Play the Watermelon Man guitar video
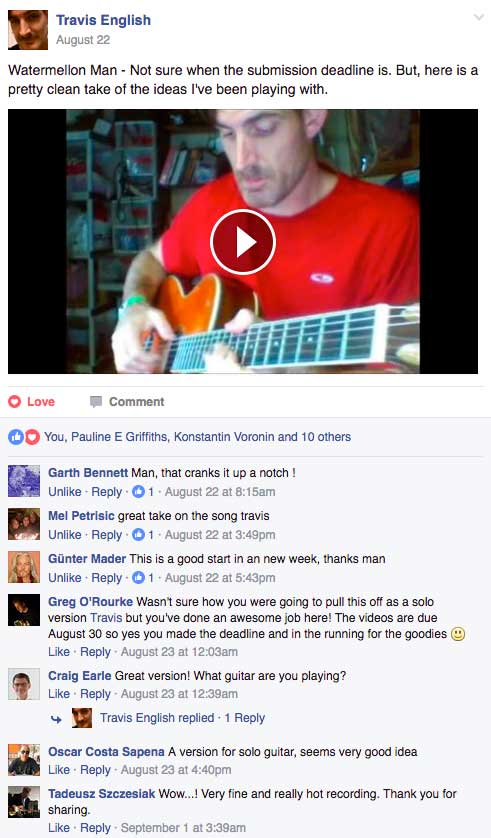Viewport: 491px width, 838px height. [243, 242]
